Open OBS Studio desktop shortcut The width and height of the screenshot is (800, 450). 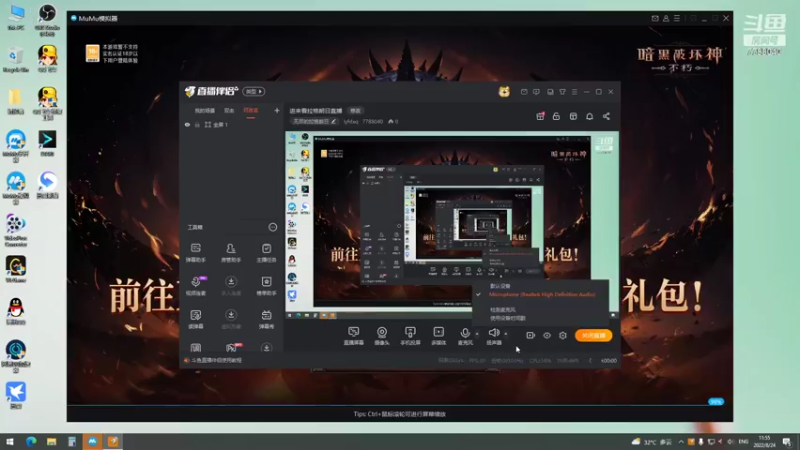[47, 20]
